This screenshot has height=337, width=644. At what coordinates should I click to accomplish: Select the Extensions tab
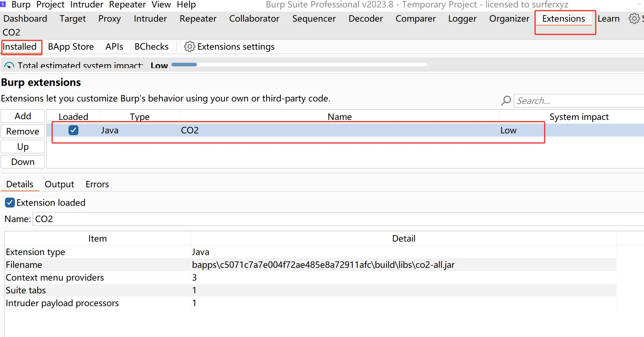(x=563, y=18)
